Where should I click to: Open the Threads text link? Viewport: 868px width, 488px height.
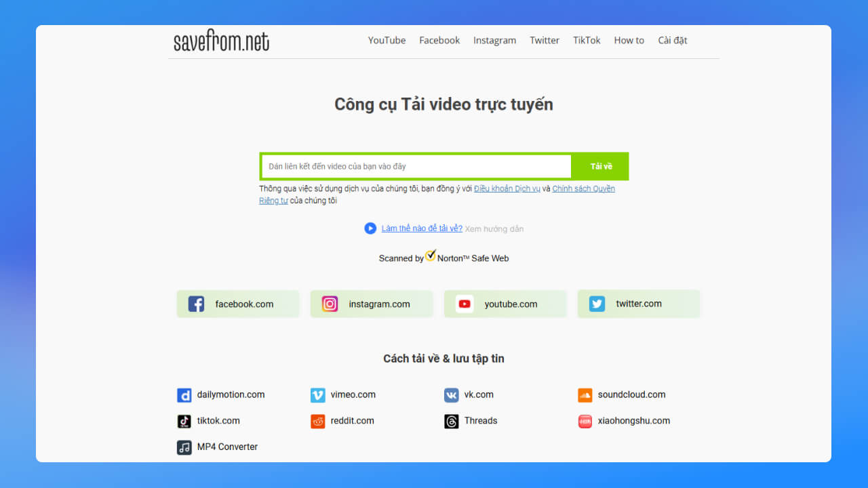point(481,421)
